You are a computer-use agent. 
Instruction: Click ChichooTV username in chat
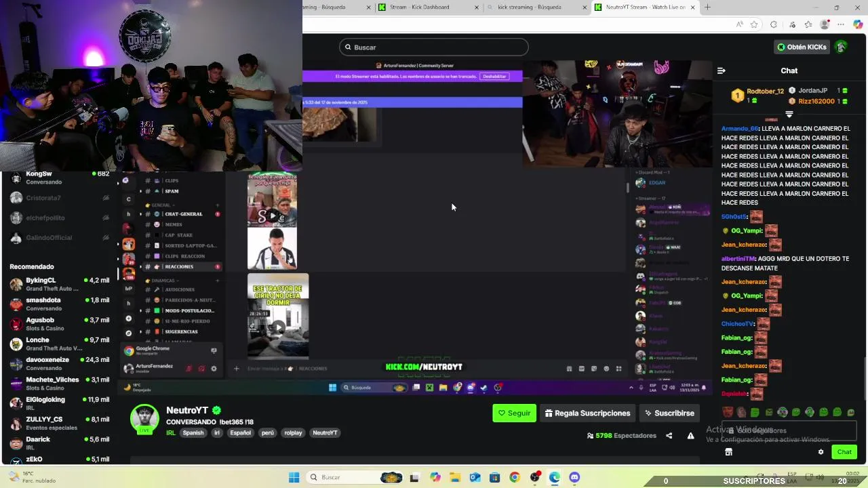[737, 324]
